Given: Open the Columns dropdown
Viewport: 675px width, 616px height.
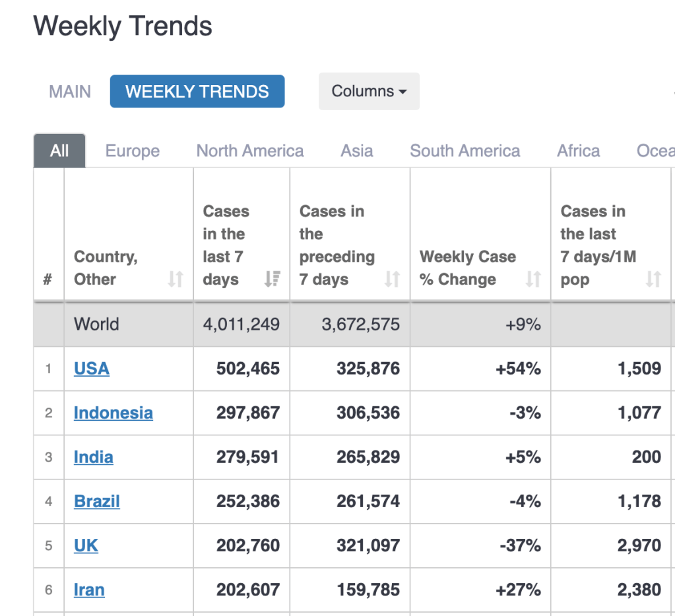Looking at the screenshot, I should [x=369, y=91].
